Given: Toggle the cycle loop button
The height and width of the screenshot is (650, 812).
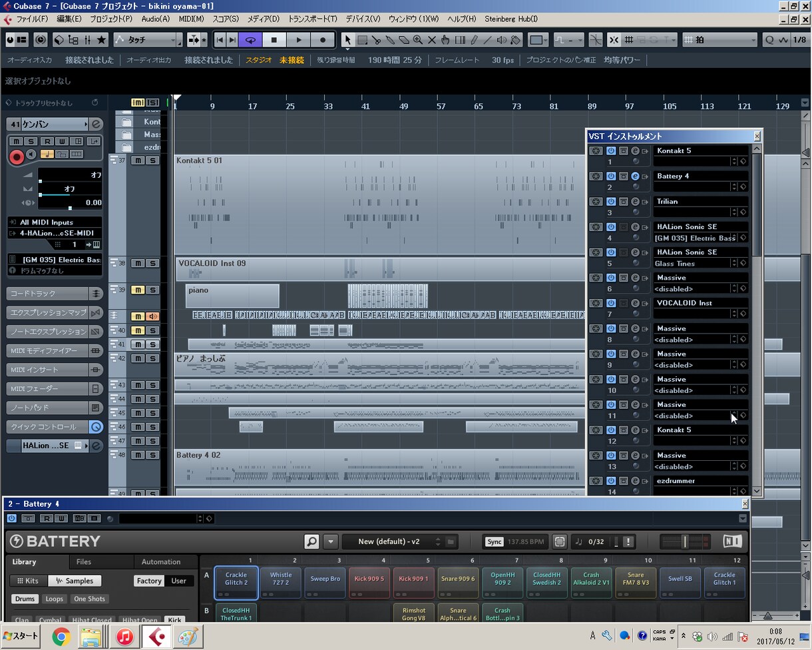Looking at the screenshot, I should pyautogui.click(x=250, y=40).
